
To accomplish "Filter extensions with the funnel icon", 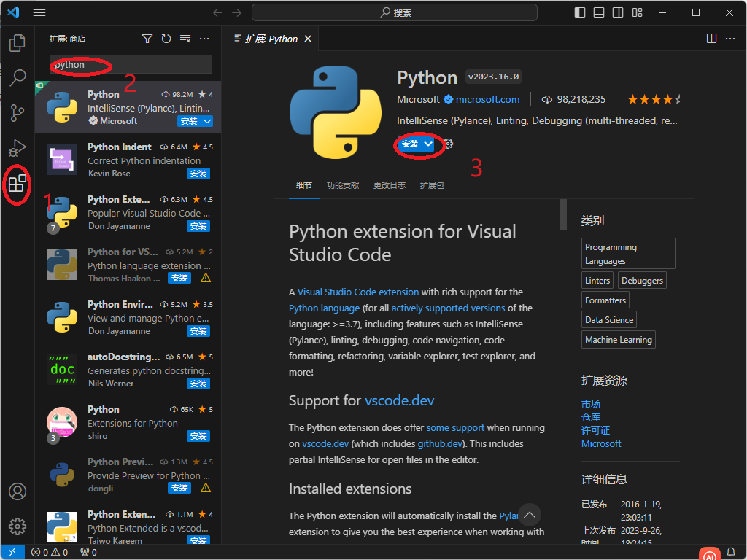I will (147, 39).
